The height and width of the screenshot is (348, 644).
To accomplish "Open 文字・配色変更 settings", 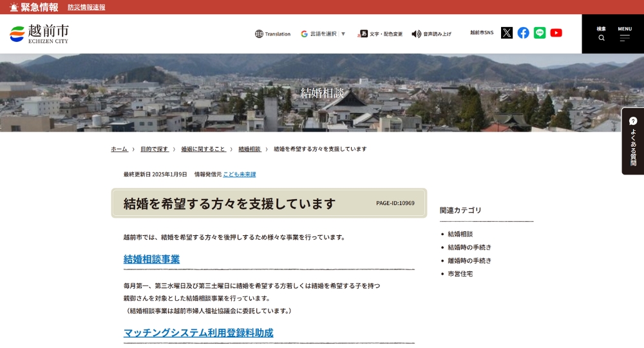I will pyautogui.click(x=380, y=34).
